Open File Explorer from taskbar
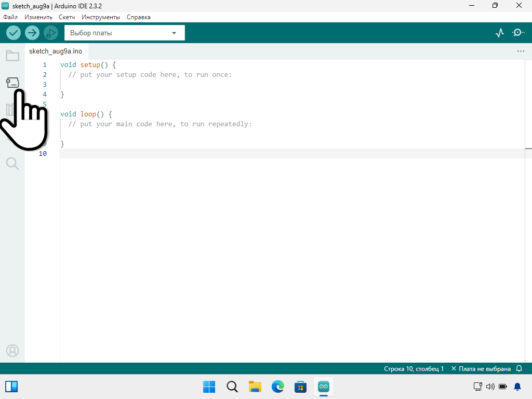532x399 pixels. pyautogui.click(x=255, y=387)
